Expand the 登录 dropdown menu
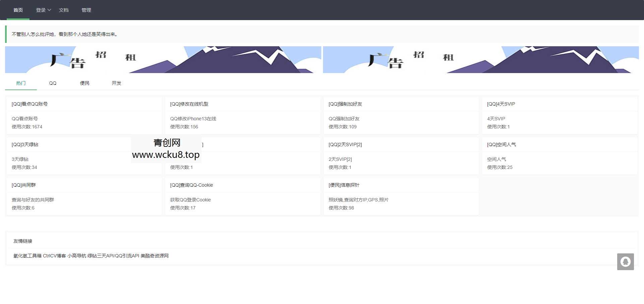 pos(43,10)
